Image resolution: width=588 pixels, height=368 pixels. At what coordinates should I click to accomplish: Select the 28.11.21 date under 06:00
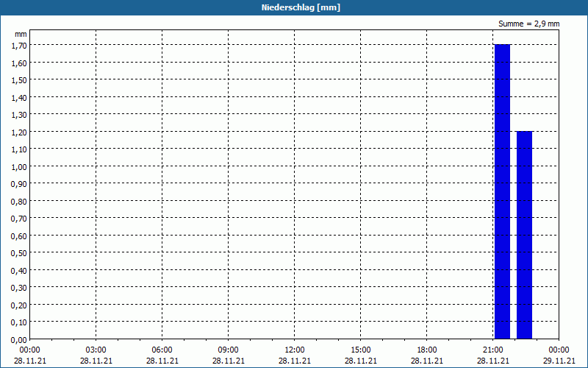click(162, 361)
